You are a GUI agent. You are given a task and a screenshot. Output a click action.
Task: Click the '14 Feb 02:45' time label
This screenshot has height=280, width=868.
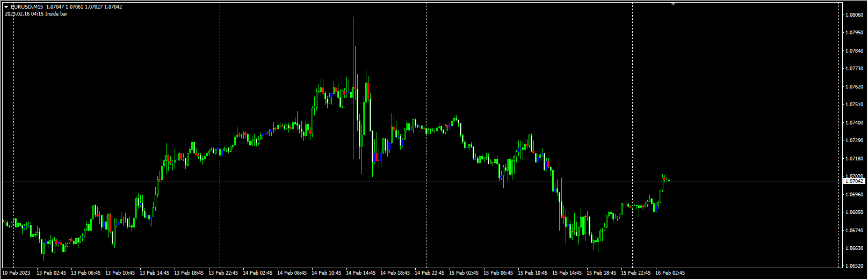(x=258, y=273)
